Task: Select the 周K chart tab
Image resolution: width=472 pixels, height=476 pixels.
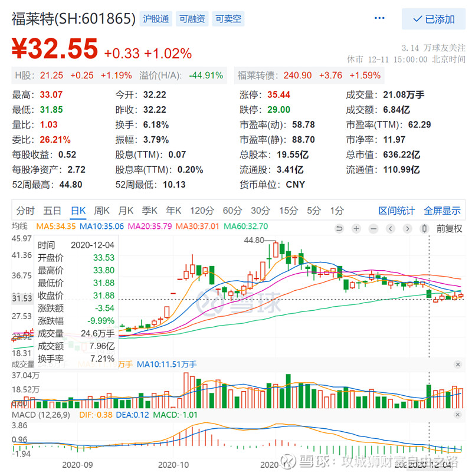Action: pyautogui.click(x=101, y=211)
